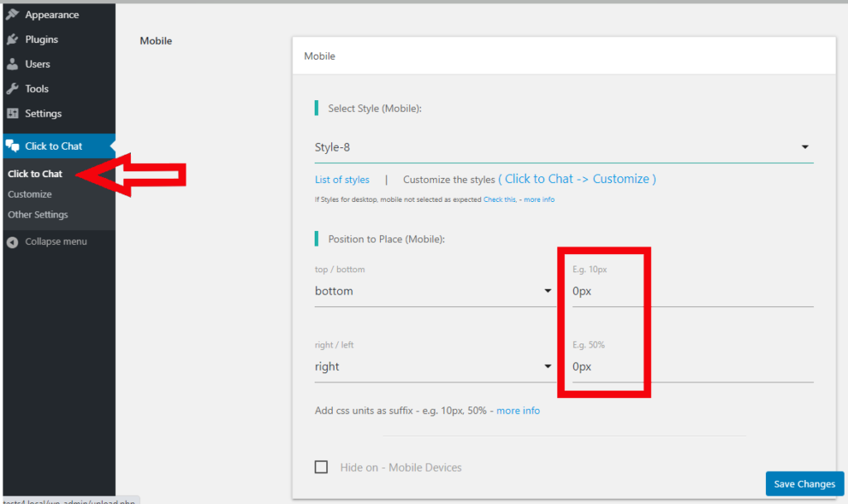848x504 pixels.
Task: Open the Style-8 select style dropdown
Action: (563, 147)
